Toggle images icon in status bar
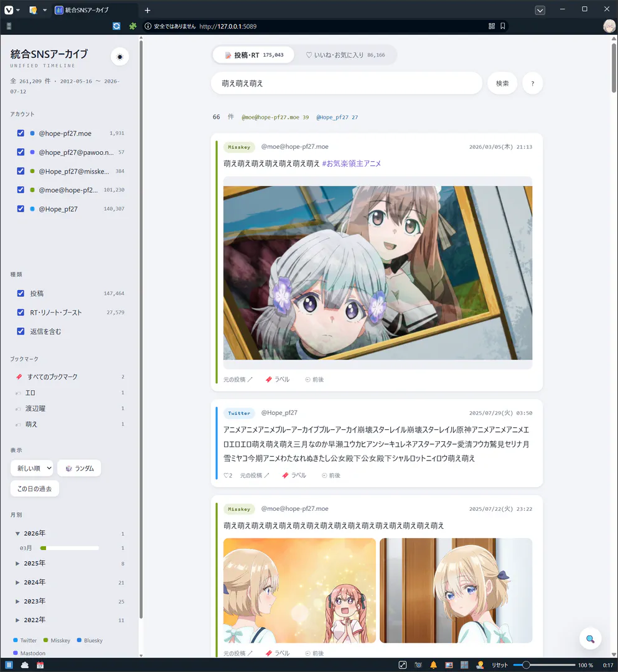The width and height of the screenshot is (618, 672). [x=449, y=665]
